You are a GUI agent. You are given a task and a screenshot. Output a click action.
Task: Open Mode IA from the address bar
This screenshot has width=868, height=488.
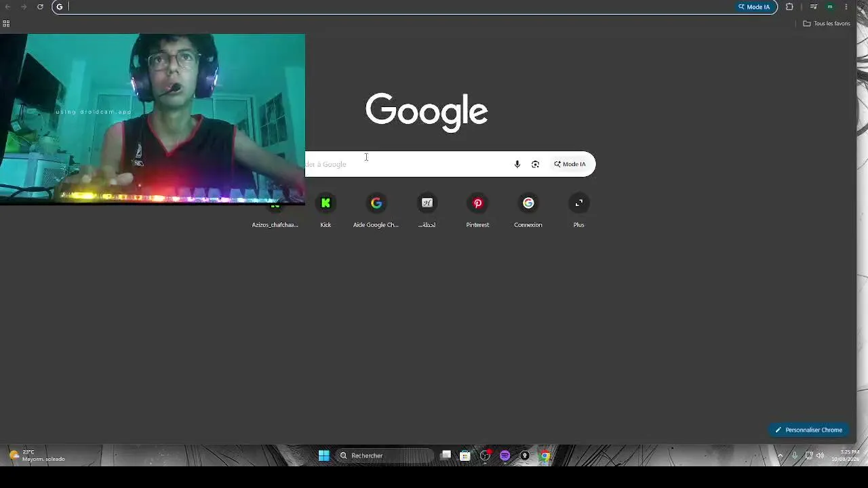754,7
